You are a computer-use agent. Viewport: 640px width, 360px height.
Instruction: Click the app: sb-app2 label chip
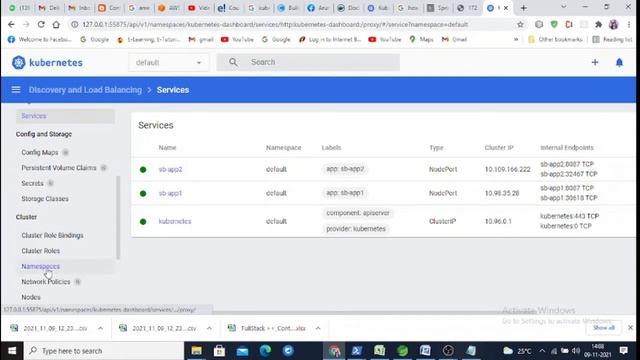tap(345, 169)
